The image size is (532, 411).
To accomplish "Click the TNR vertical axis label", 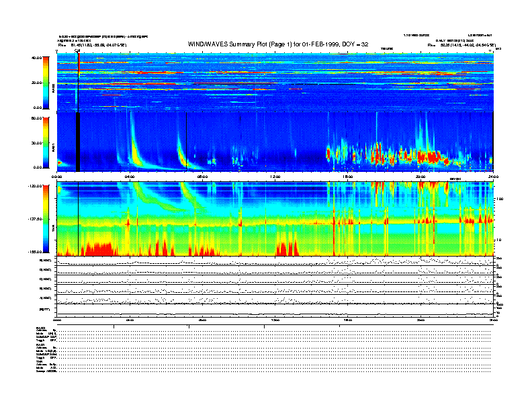I will 53,228.
